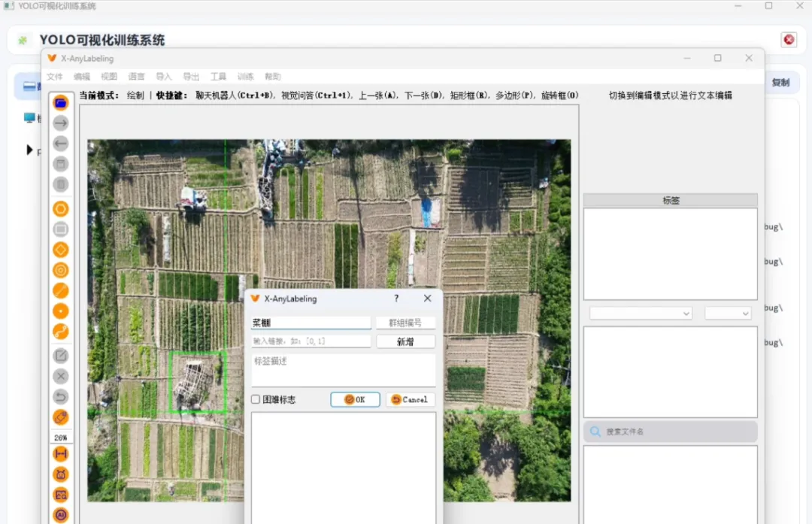Open the 视图 menu
The width and height of the screenshot is (812, 524).
[x=109, y=77]
